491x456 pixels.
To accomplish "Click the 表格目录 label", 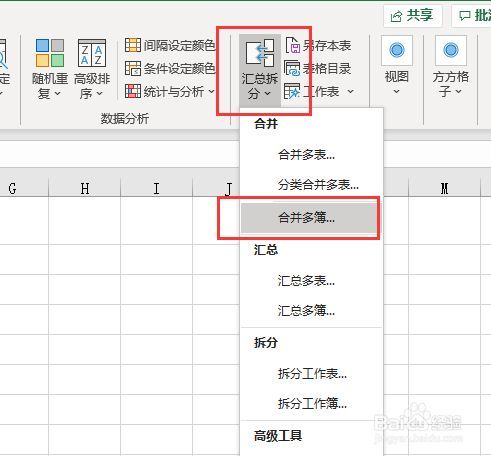I will coord(327,68).
